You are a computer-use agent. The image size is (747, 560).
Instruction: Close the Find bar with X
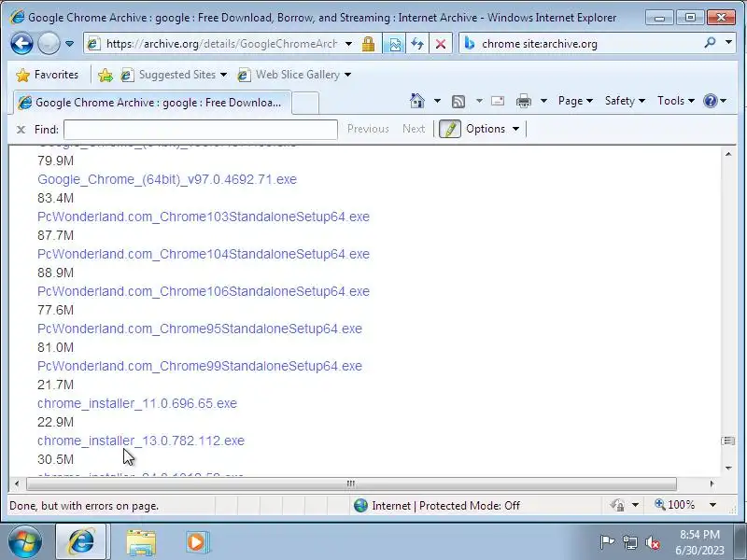tap(21, 129)
